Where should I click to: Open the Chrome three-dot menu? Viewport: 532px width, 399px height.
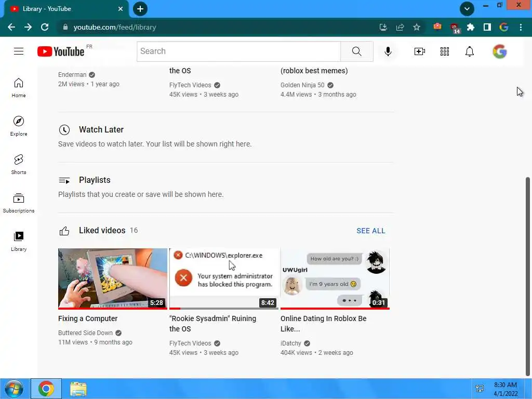click(x=521, y=27)
